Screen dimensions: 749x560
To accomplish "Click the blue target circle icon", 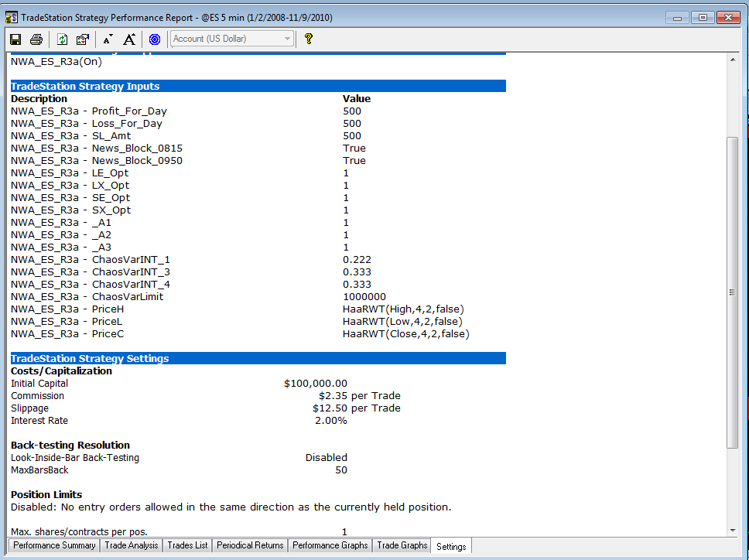I will [155, 39].
